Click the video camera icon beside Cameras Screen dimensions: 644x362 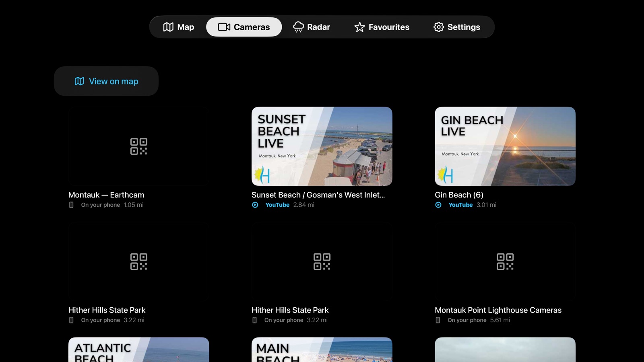pyautogui.click(x=224, y=27)
